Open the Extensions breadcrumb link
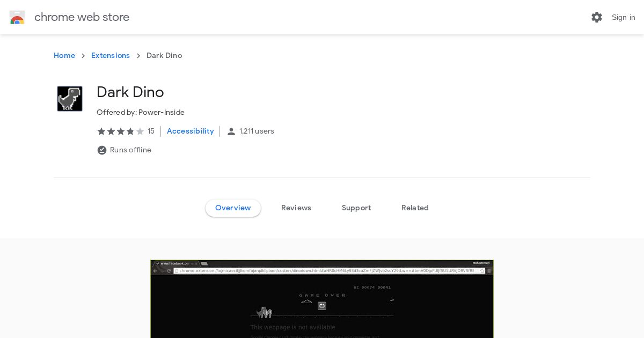This screenshot has height=338, width=644. (111, 56)
